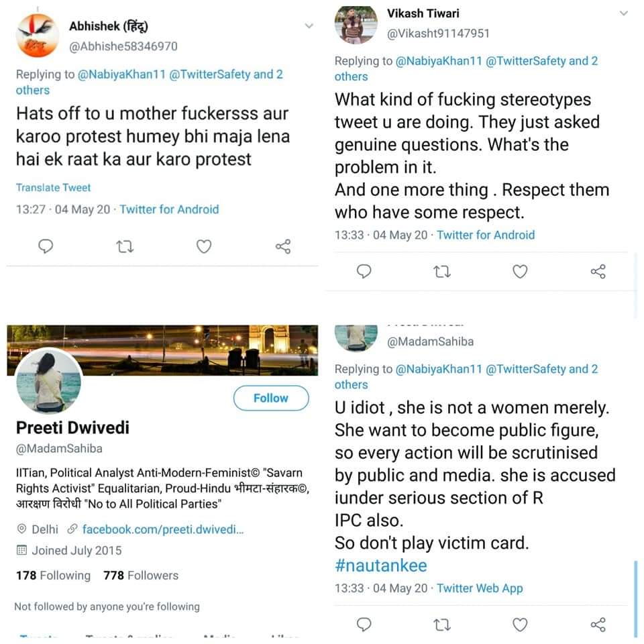
Task: Share Abhishek's tweet
Action: click(283, 247)
